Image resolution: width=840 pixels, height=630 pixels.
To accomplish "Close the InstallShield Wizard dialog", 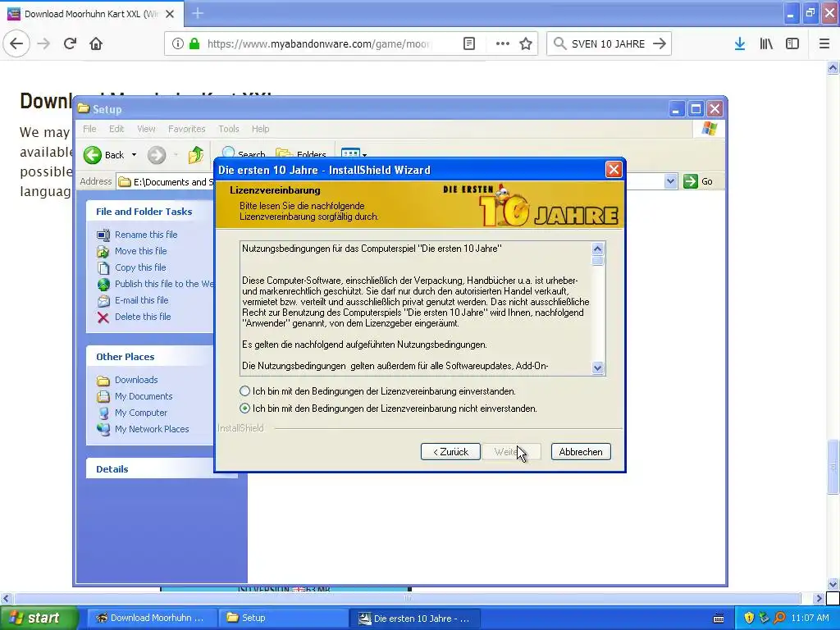I will [x=614, y=170].
